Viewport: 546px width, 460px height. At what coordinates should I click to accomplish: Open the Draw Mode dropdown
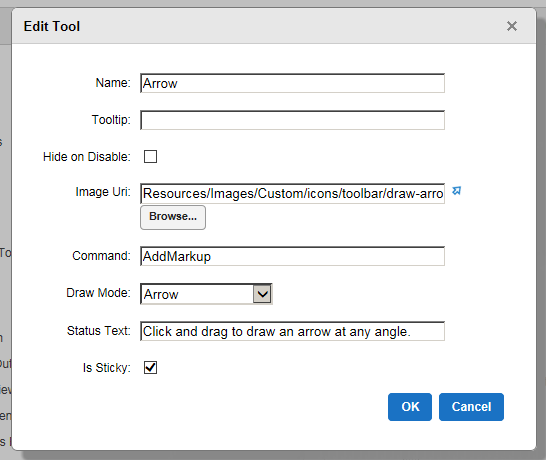tap(206, 294)
